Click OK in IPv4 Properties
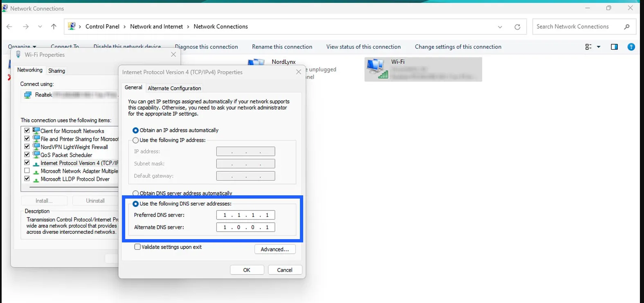This screenshot has width=644, height=303. click(x=247, y=270)
